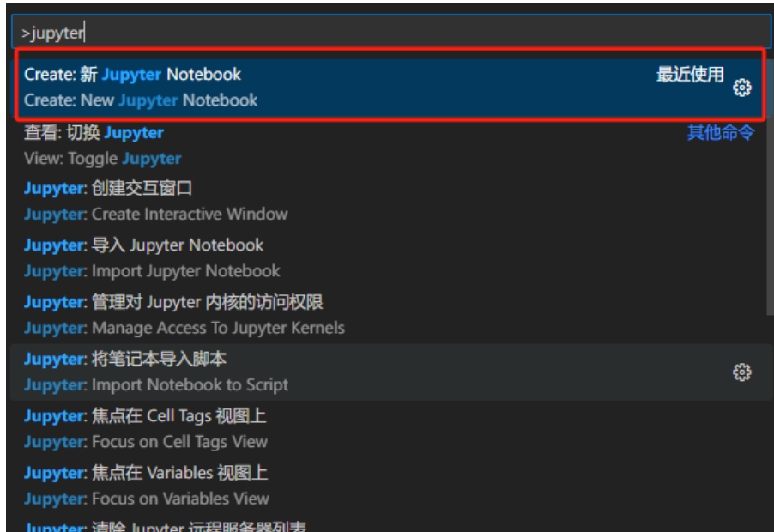Viewport: 774px width, 532px height.
Task: Click the command list vertical scrollbar
Action: click(768, 215)
